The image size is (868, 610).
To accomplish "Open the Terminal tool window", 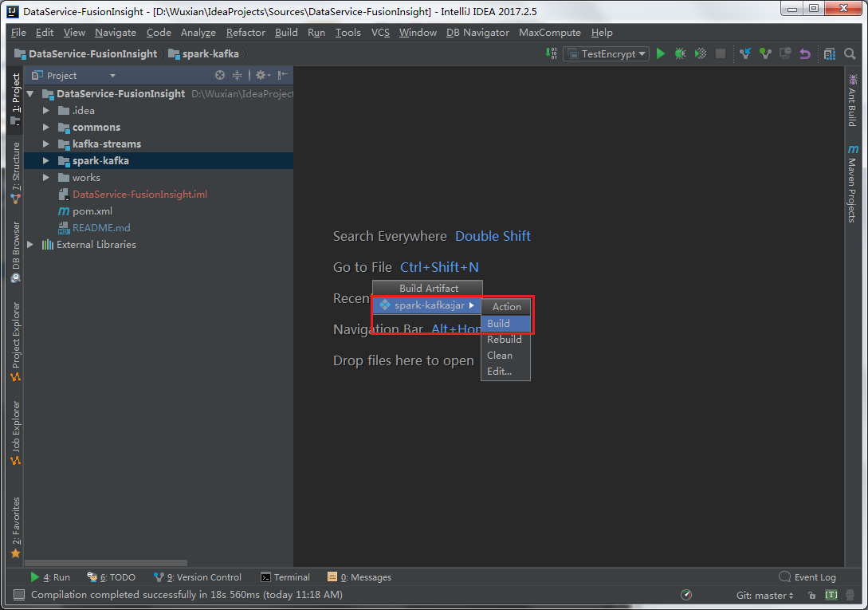I will pyautogui.click(x=285, y=577).
